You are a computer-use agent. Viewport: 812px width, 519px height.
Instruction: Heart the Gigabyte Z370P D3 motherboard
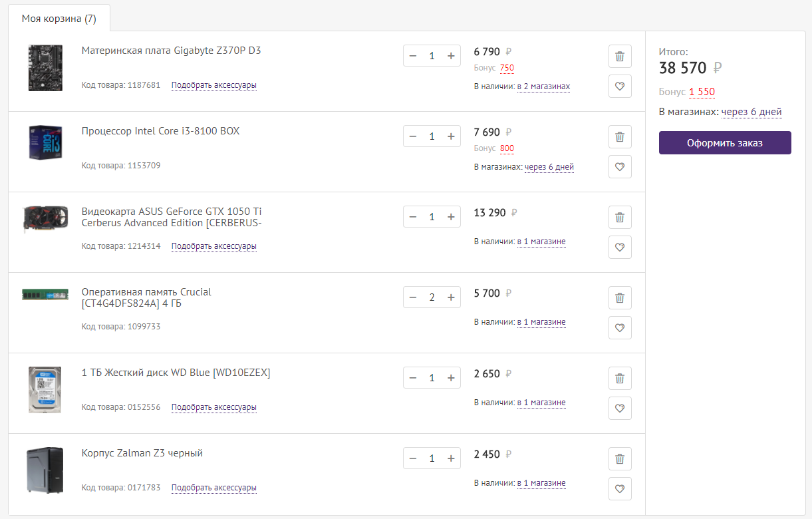(620, 86)
